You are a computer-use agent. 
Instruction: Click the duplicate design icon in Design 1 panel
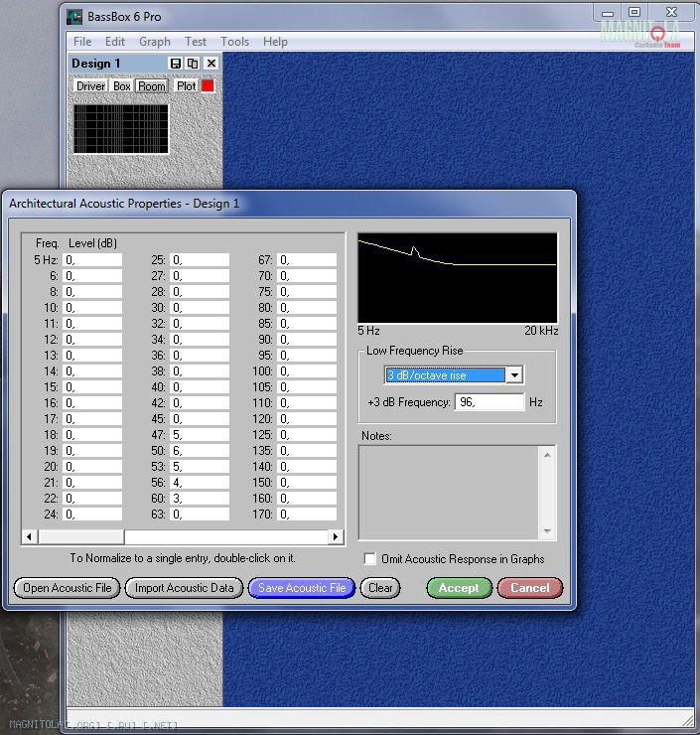(193, 64)
